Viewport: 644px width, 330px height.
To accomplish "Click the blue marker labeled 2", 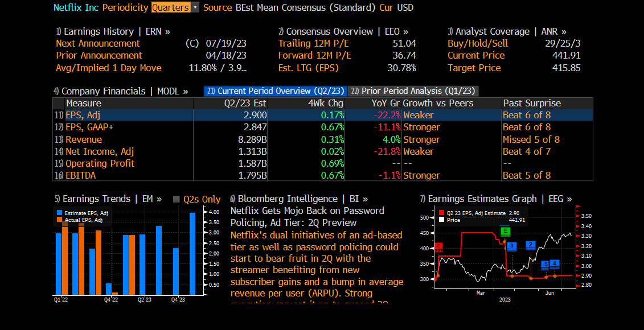I will click(x=530, y=245).
